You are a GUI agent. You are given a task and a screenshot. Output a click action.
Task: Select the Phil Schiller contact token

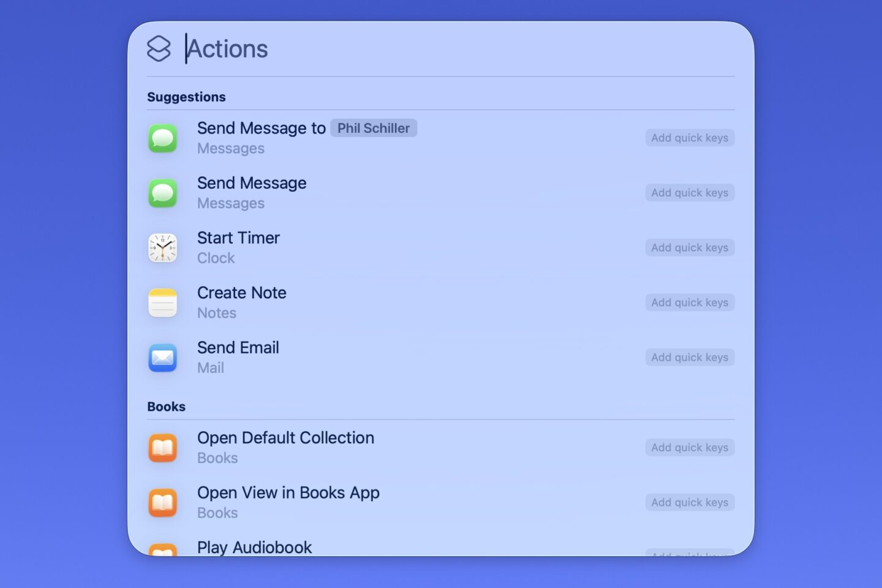tap(374, 128)
